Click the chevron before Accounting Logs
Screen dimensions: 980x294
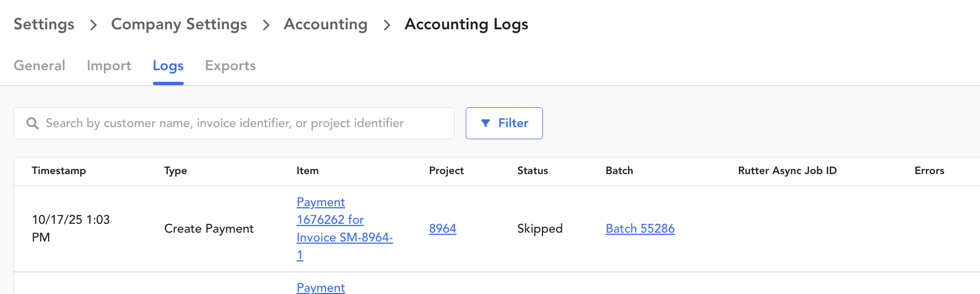(x=387, y=25)
